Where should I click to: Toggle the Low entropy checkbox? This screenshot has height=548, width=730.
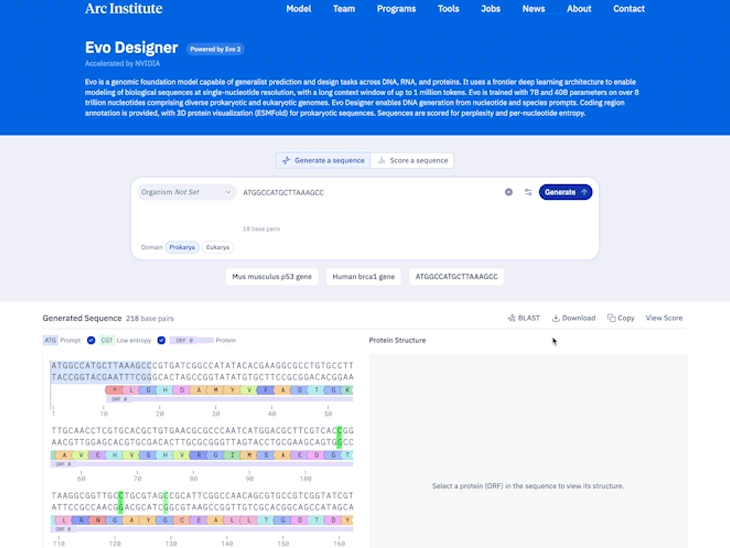coord(91,340)
